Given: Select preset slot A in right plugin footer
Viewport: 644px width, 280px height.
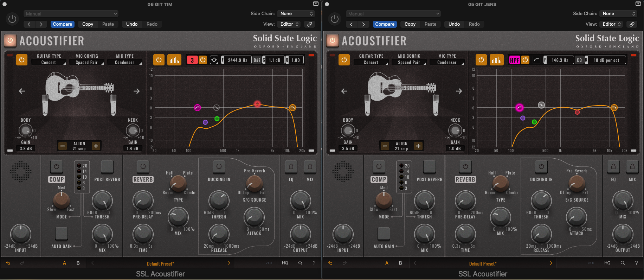Looking at the screenshot, I should 387,263.
